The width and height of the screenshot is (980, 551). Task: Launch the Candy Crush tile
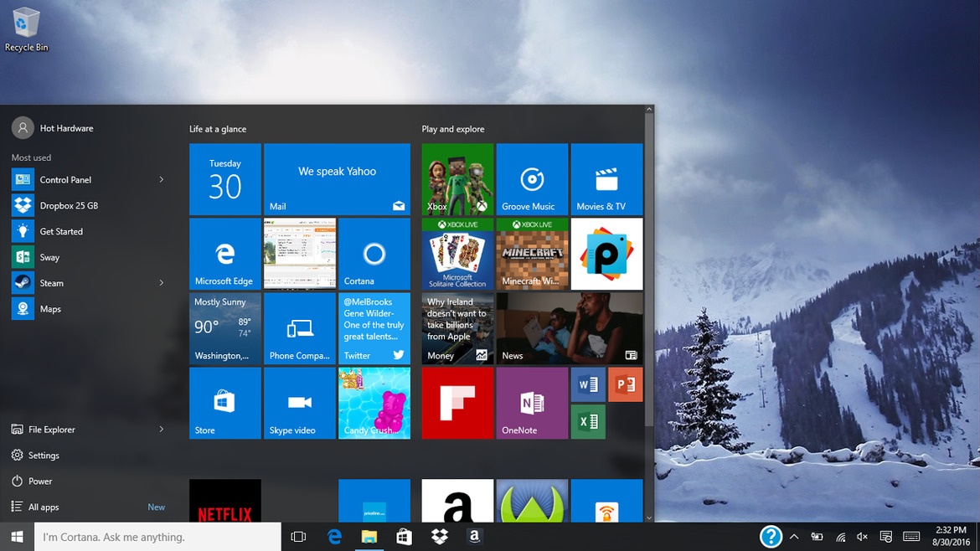(374, 403)
